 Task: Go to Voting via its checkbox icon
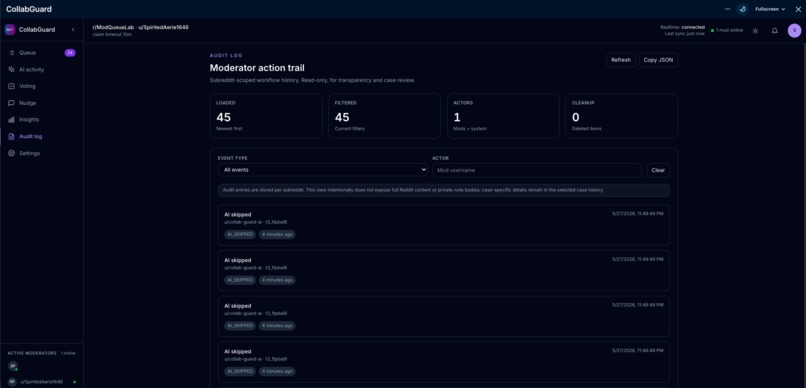tap(11, 86)
